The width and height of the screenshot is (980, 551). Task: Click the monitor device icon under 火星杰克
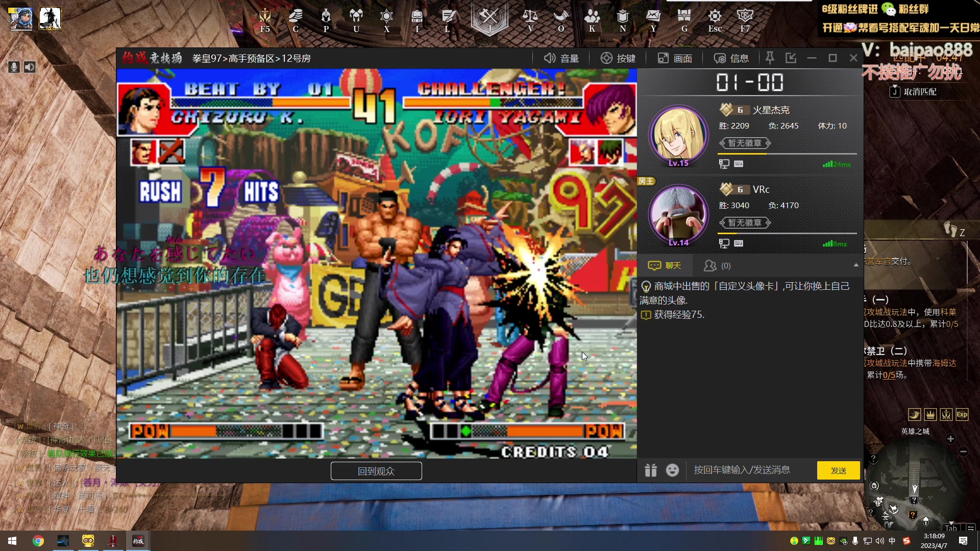[724, 164]
